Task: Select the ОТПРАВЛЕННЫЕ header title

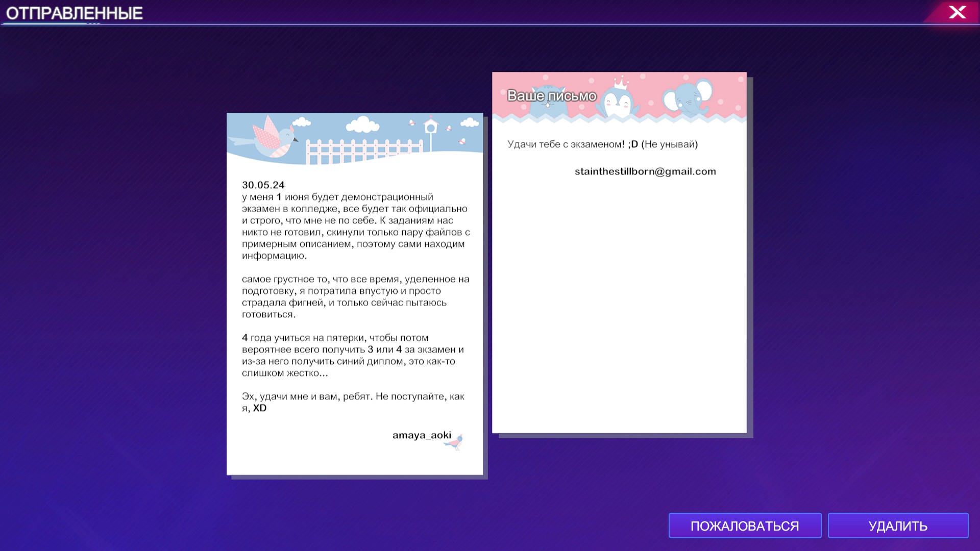Action: (75, 13)
